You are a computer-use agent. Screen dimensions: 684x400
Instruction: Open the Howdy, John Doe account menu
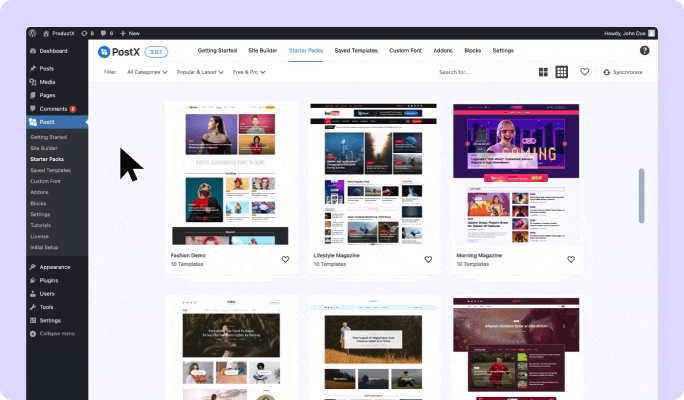(x=629, y=33)
